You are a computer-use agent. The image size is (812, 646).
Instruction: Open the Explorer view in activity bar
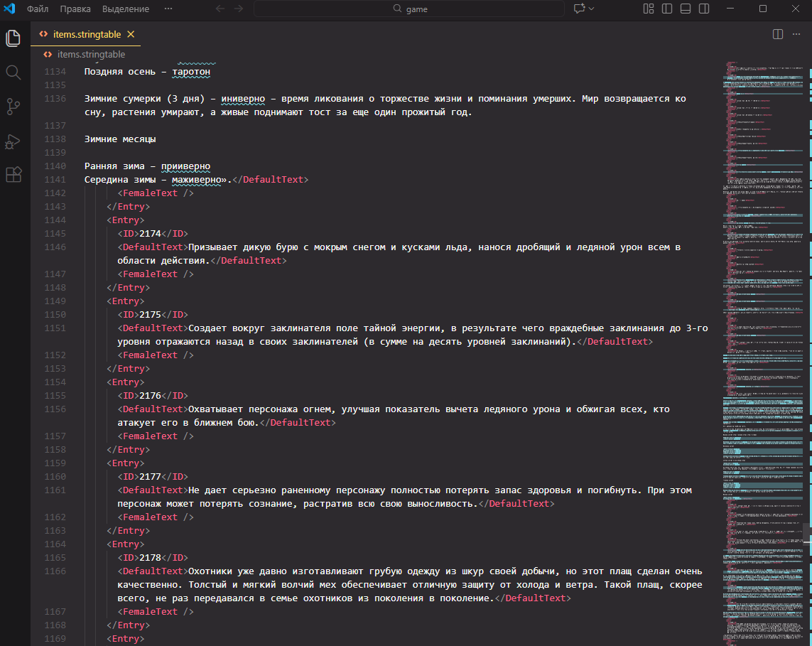(13, 38)
